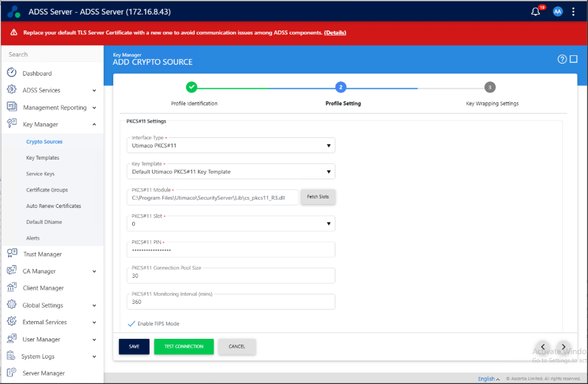This screenshot has width=588, height=384.
Task: Expand the System Logs chevron
Action: 94,357
